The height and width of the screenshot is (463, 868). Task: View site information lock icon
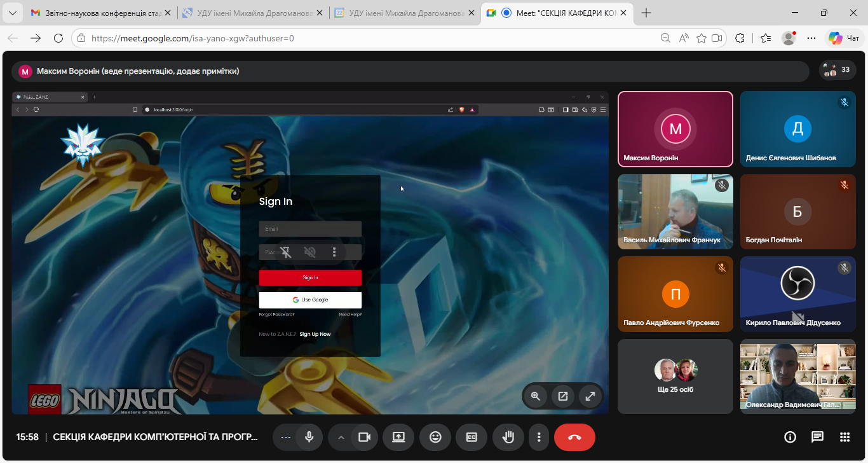(x=81, y=38)
